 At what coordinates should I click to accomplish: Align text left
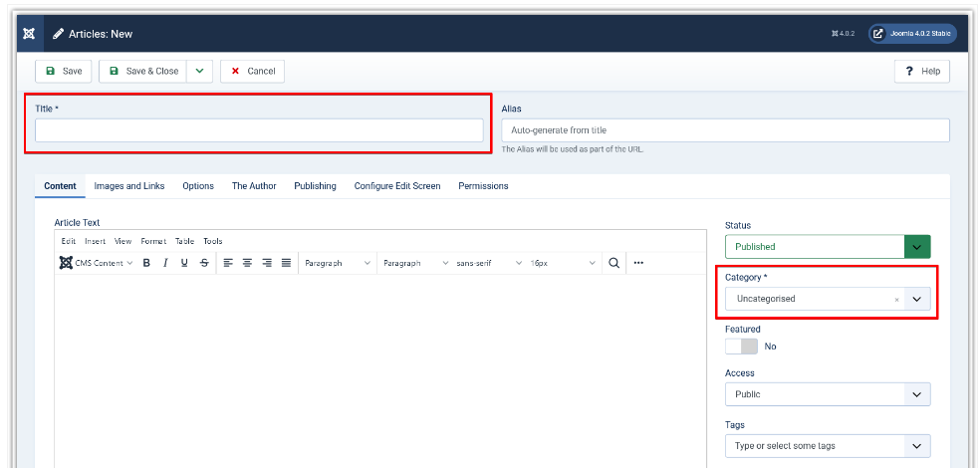click(x=228, y=263)
